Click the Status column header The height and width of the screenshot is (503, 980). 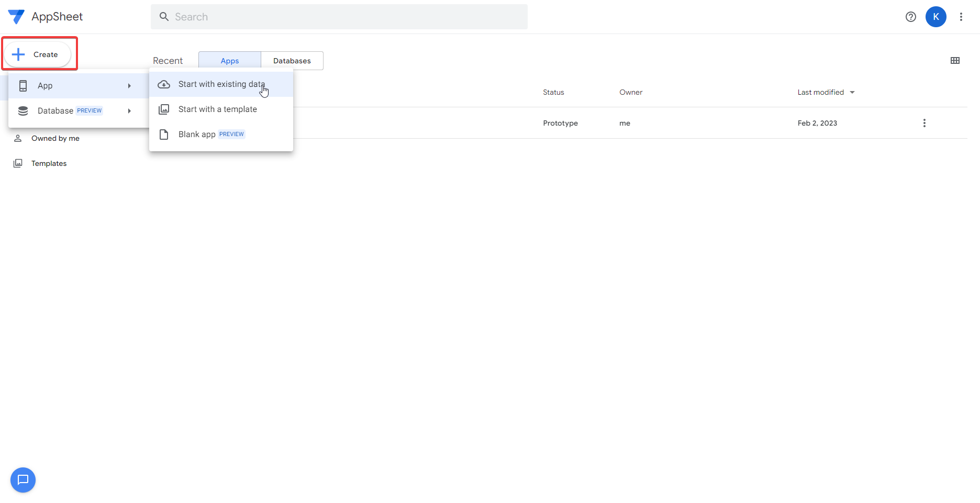553,93
